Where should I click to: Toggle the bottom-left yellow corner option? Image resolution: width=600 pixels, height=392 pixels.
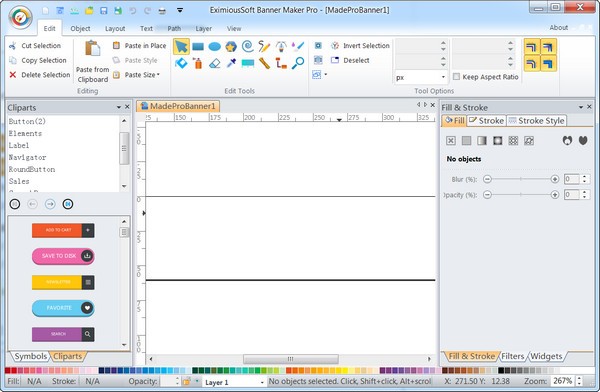532,63
